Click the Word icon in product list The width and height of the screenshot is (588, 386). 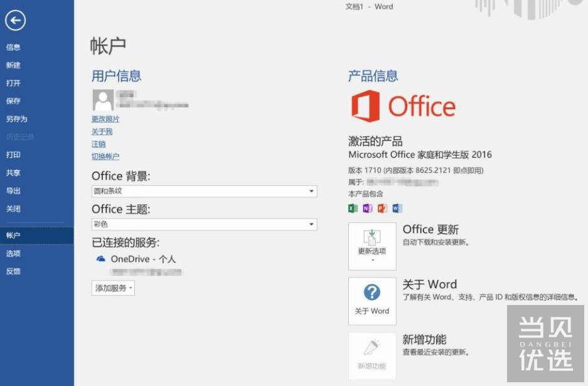coord(397,208)
